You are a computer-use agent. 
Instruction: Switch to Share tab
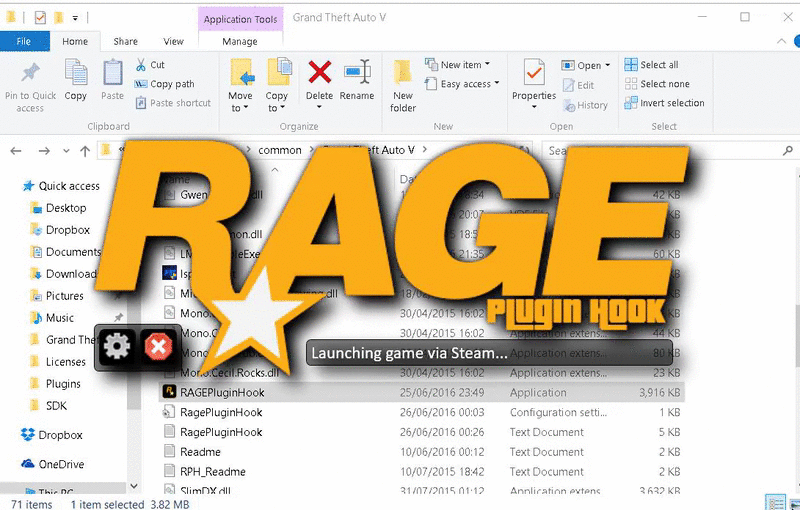point(126,41)
